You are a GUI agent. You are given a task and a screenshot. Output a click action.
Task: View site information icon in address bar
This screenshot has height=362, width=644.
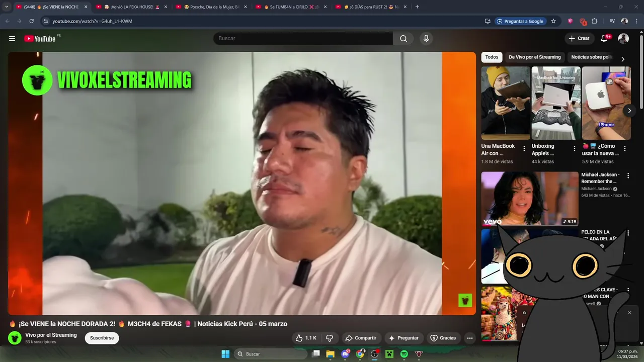click(45, 21)
